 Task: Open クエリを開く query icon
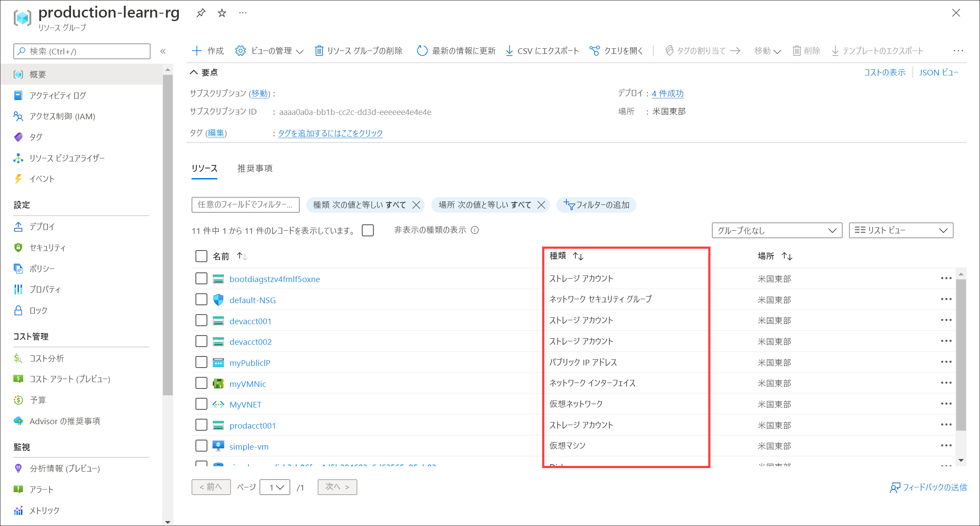594,51
